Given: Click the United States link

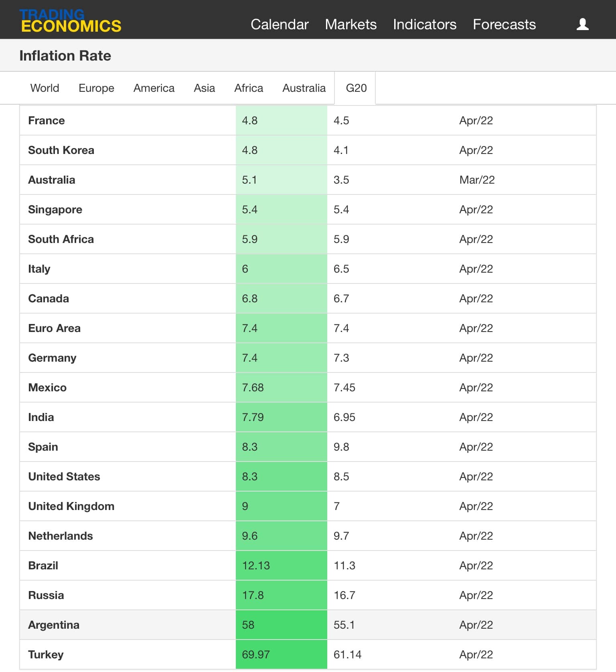Looking at the screenshot, I should (64, 476).
